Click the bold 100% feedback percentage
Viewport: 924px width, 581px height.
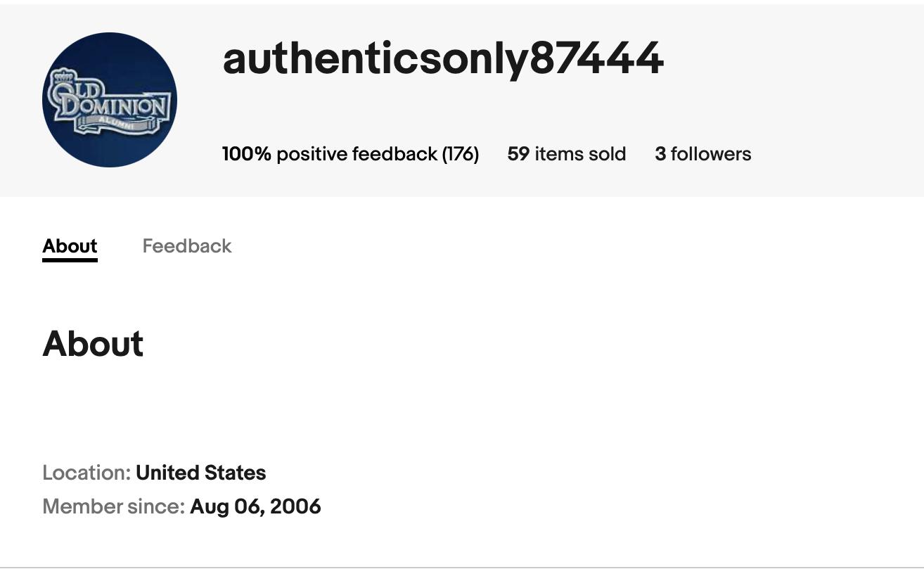pyautogui.click(x=247, y=154)
